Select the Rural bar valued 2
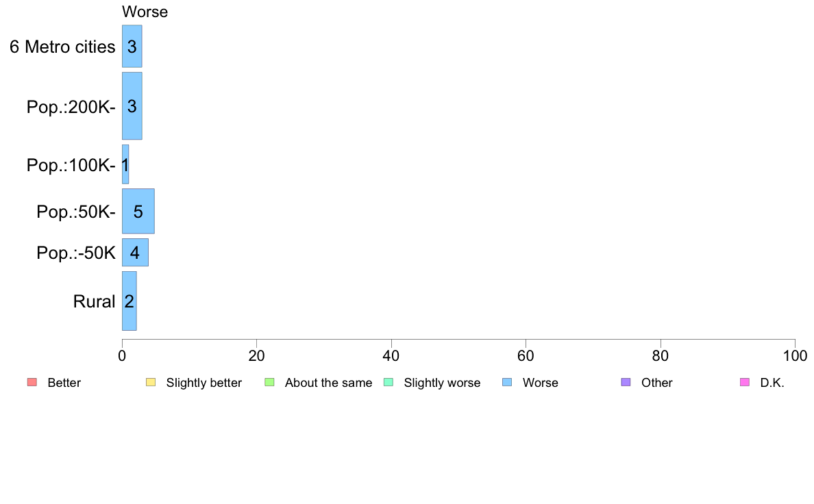Viewport: 814px width, 504px height. tap(129, 301)
